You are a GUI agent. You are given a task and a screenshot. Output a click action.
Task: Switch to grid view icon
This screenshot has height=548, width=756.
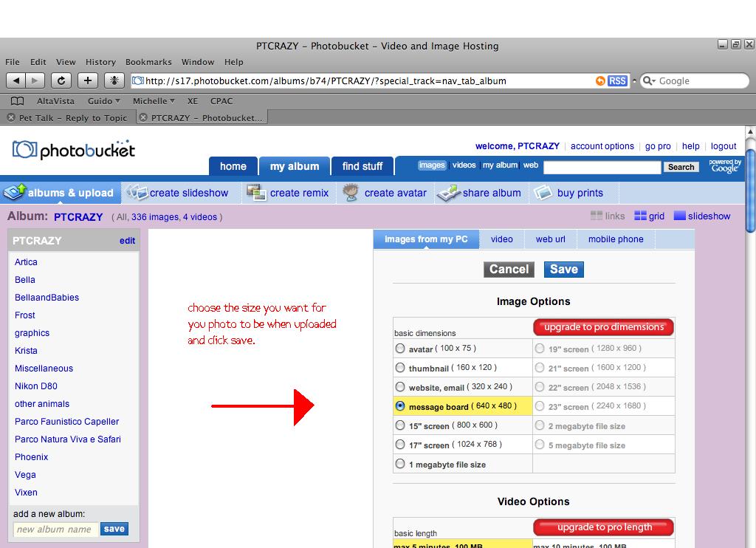pyautogui.click(x=640, y=216)
